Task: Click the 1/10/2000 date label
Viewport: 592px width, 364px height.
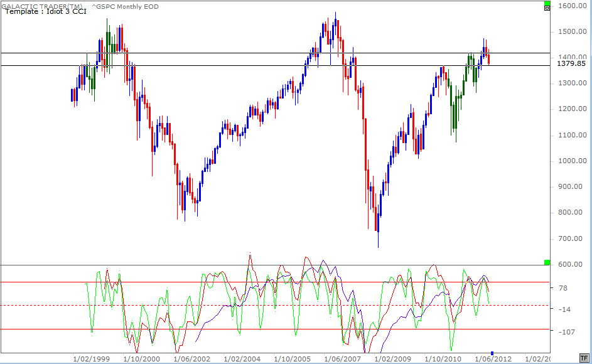Action: (x=142, y=359)
